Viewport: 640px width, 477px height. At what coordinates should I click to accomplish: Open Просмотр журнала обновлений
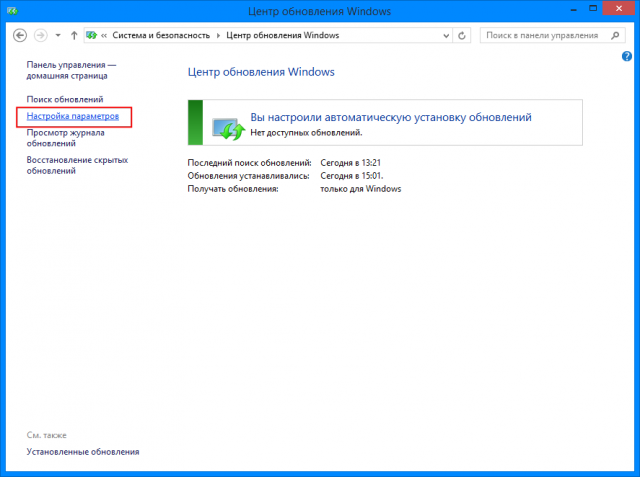(65, 138)
